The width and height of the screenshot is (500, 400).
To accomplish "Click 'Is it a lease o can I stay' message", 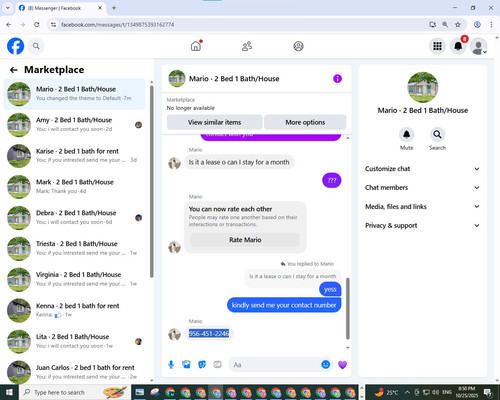I will [x=239, y=162].
